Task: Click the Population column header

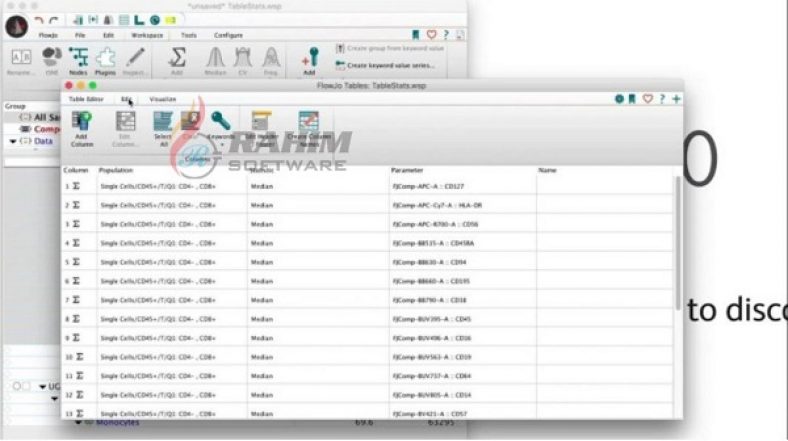Action: [116, 170]
